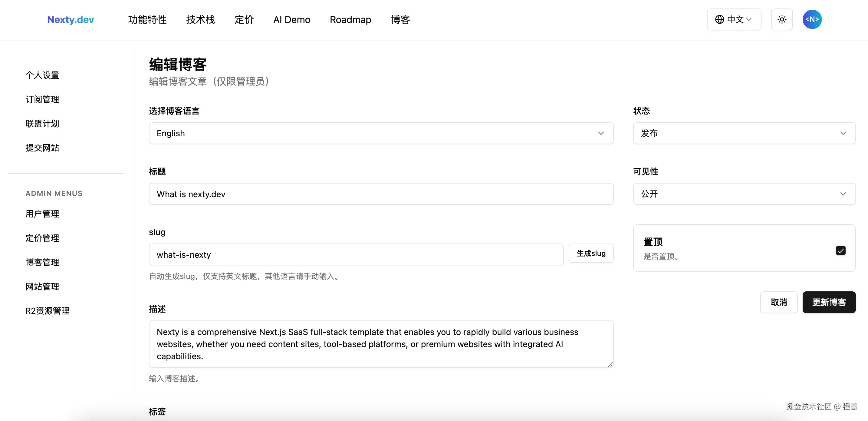Image resolution: width=868 pixels, height=421 pixels.
Task: Open the R2资源管理 sidebar entry
Action: (47, 311)
